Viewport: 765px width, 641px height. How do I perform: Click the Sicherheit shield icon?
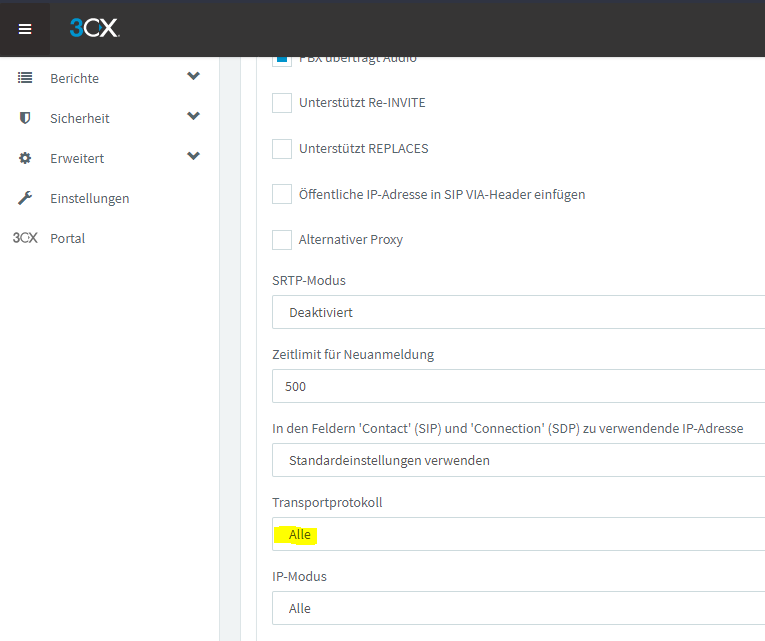(x=25, y=118)
